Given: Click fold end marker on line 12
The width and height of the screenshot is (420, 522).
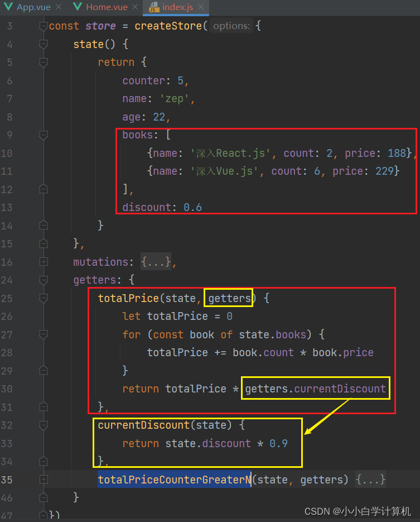Looking at the screenshot, I should click(44, 189).
